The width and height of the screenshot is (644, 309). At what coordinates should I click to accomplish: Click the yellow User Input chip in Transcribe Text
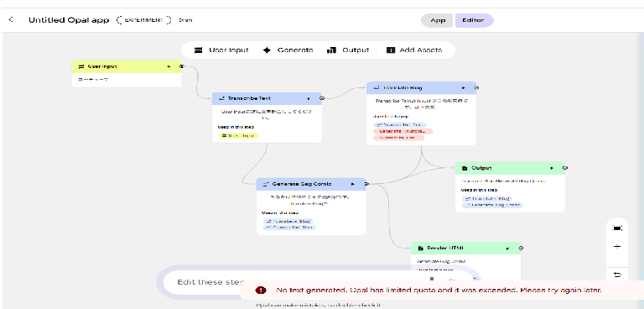[238, 135]
